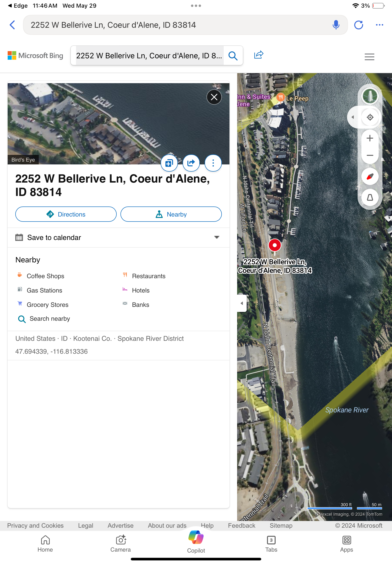The height and width of the screenshot is (564, 392).
Task: Go to Home in bottom bar
Action: 45,543
